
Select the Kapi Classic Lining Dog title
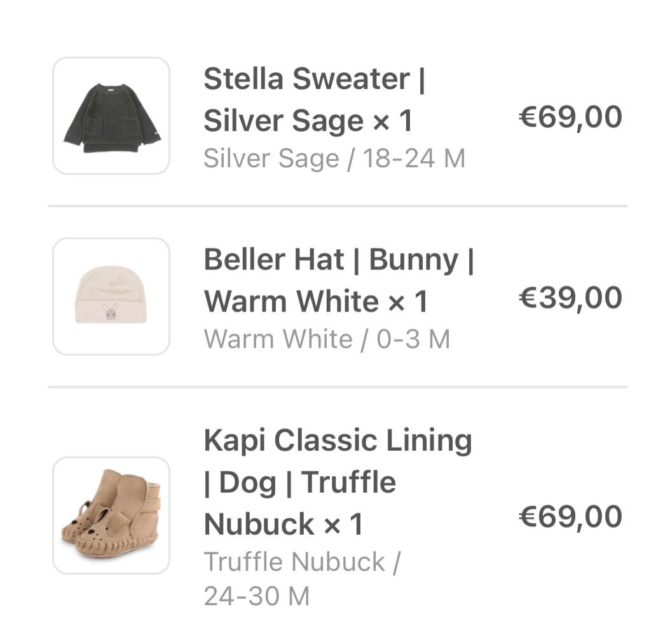[338, 482]
